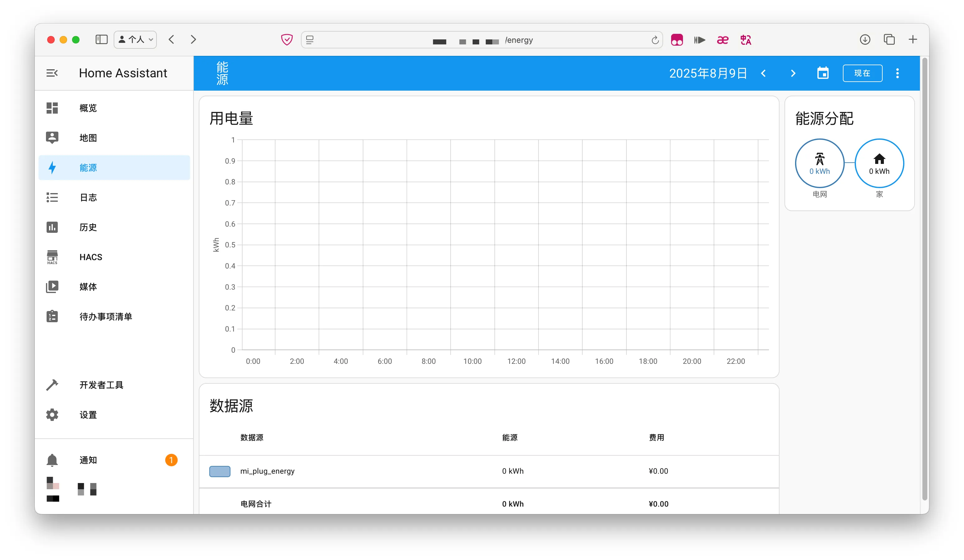Click the 概览 dashboard grid icon
Screen dimensions: 964x560
[52, 108]
